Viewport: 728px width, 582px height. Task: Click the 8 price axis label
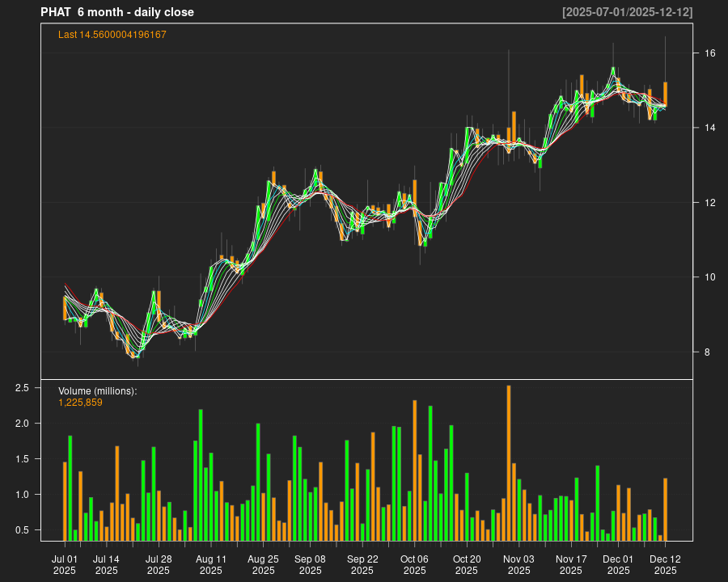coord(707,352)
